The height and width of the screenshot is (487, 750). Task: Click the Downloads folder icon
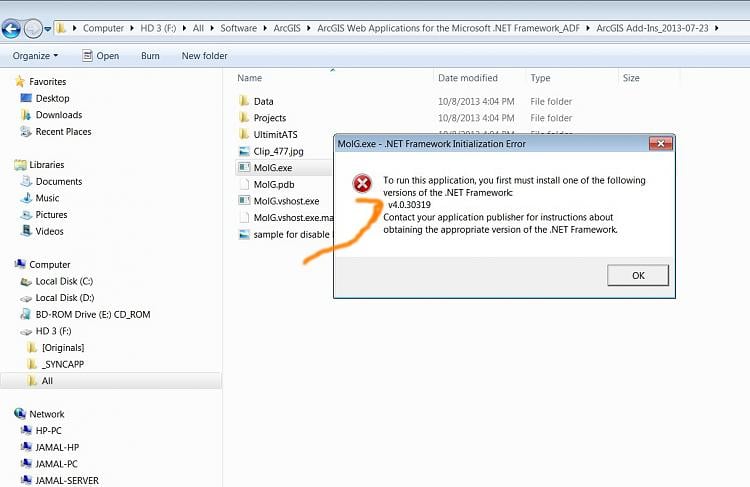[26, 115]
